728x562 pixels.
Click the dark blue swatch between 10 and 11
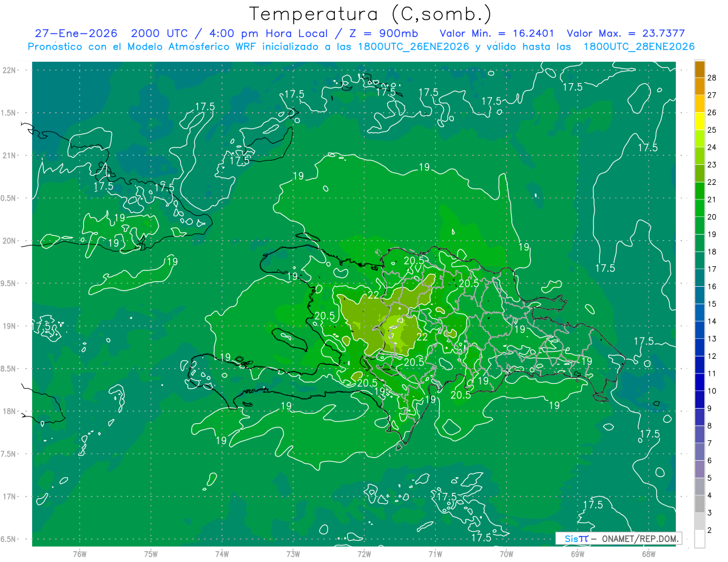[699, 382]
